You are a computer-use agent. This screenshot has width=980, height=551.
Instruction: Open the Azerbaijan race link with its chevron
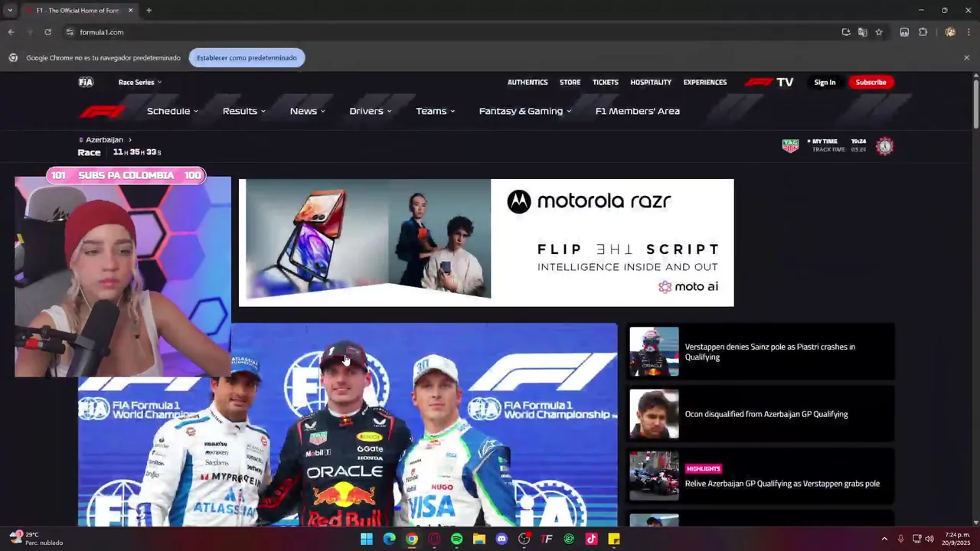pyautogui.click(x=106, y=140)
